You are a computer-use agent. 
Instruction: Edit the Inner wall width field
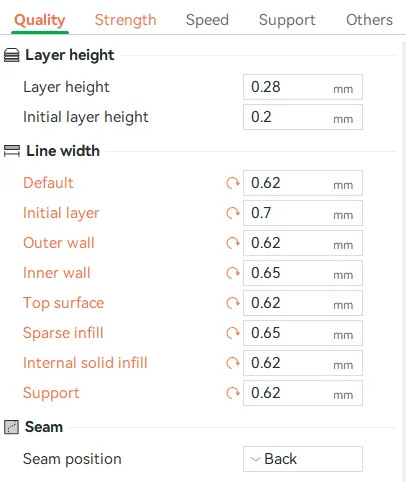[x=303, y=273]
